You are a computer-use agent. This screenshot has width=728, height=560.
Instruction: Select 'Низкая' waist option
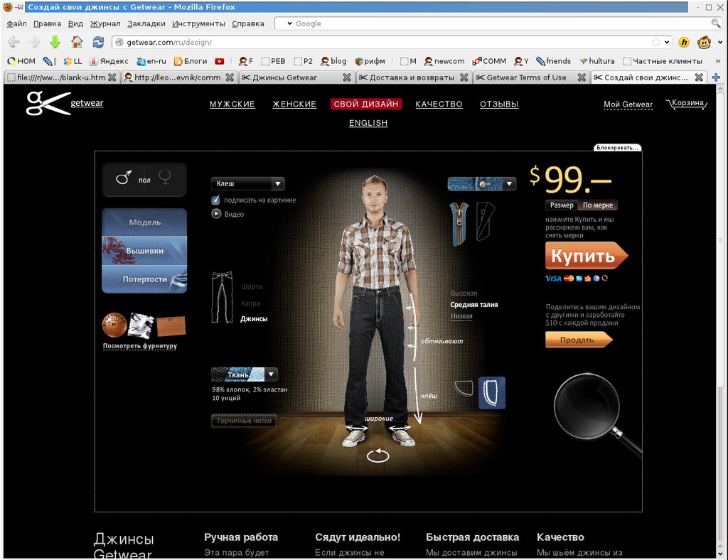[461, 316]
